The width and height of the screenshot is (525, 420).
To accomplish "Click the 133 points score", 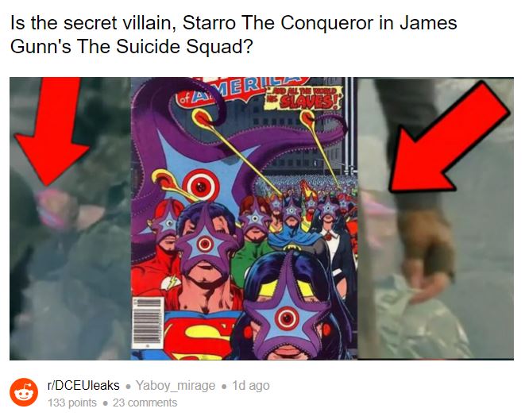I will (72, 403).
